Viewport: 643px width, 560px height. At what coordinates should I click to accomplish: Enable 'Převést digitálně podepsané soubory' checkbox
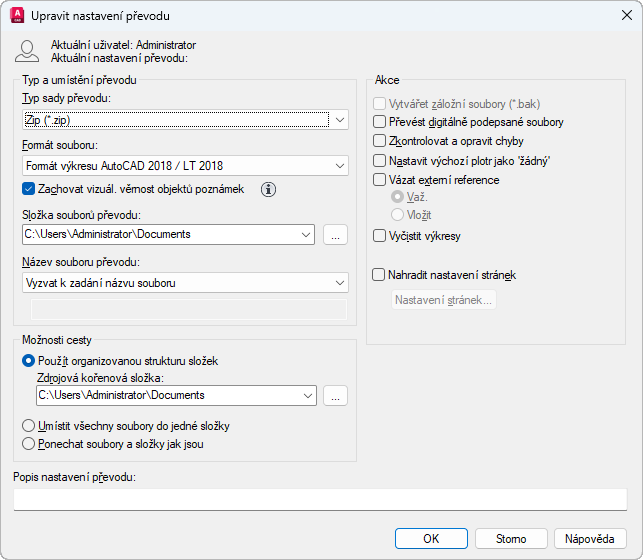click(x=379, y=122)
